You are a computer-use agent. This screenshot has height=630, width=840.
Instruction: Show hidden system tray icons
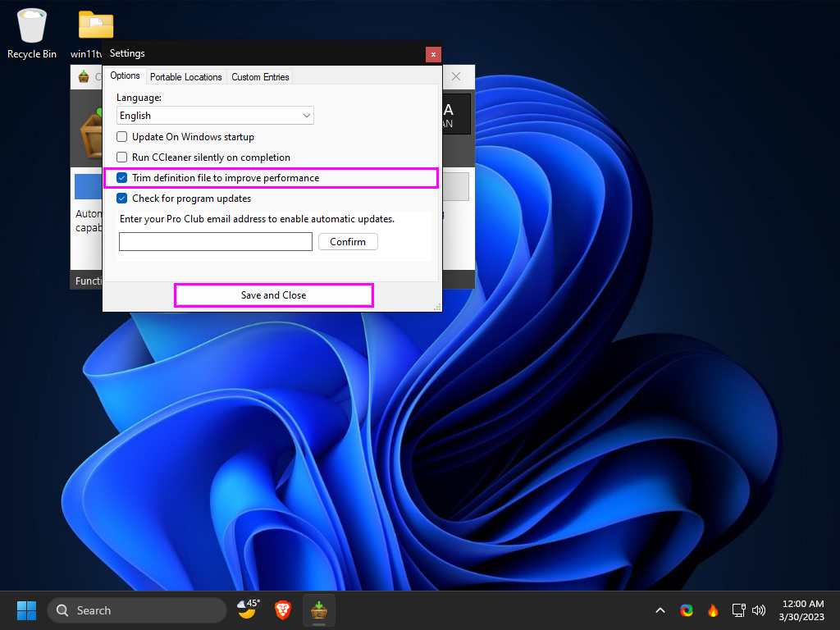click(x=660, y=610)
